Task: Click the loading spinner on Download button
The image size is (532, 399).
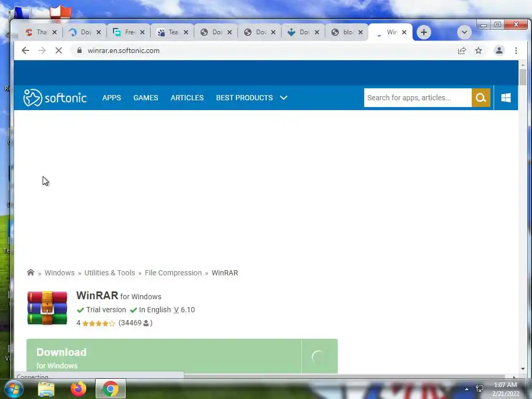Action: tap(319, 356)
